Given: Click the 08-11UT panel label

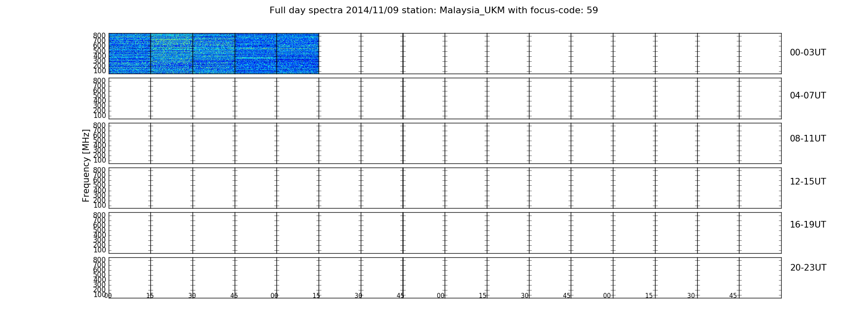Looking at the screenshot, I should pyautogui.click(x=808, y=139).
